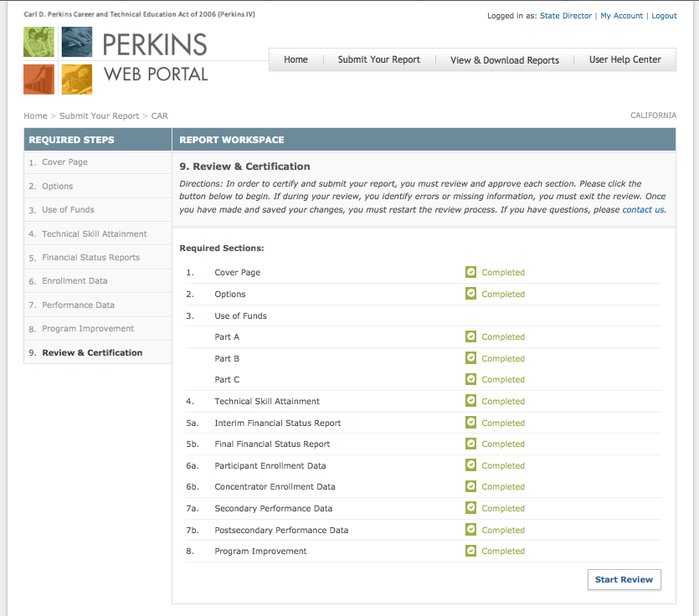699x616 pixels.
Task: Click the green leaf logo tile
Action: (x=39, y=41)
